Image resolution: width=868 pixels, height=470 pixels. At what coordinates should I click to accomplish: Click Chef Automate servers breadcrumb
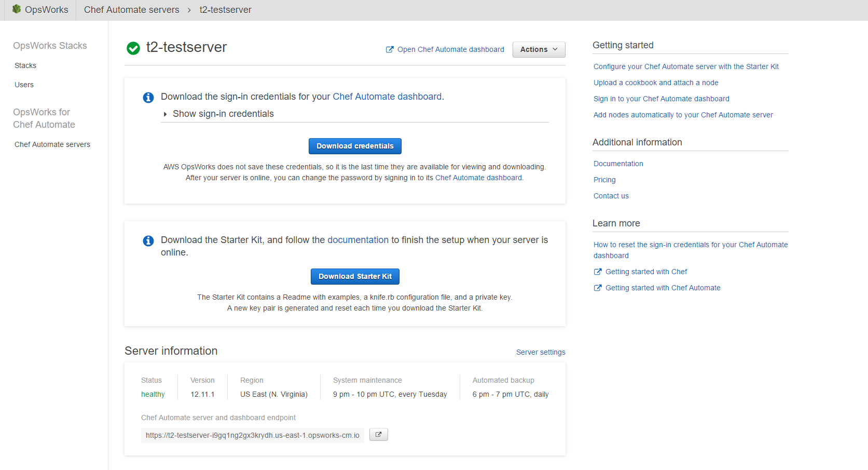click(x=132, y=10)
